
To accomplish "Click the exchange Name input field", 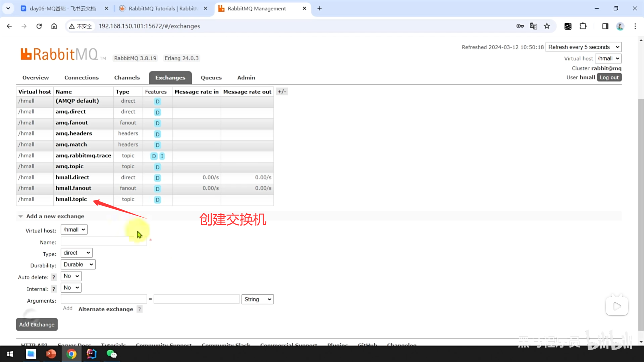I will coord(104,241).
